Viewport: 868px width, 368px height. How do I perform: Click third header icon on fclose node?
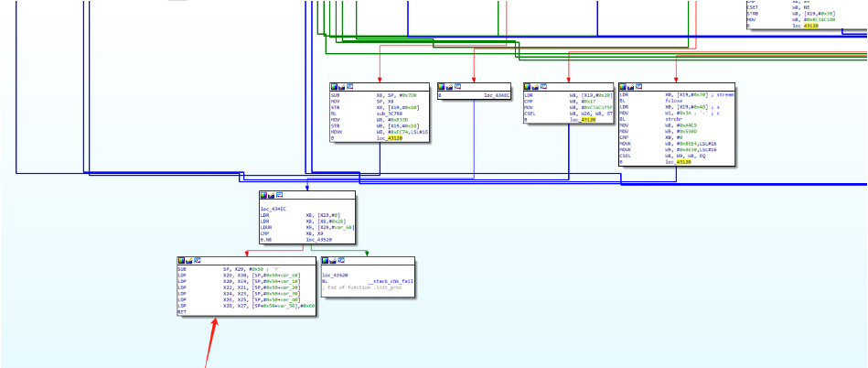tap(638, 87)
